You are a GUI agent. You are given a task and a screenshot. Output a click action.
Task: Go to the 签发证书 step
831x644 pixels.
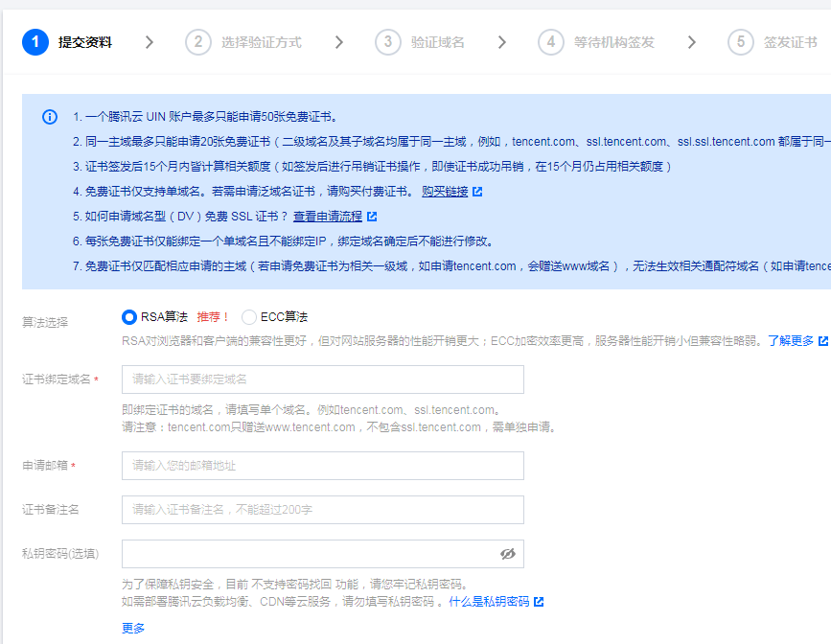click(x=790, y=42)
